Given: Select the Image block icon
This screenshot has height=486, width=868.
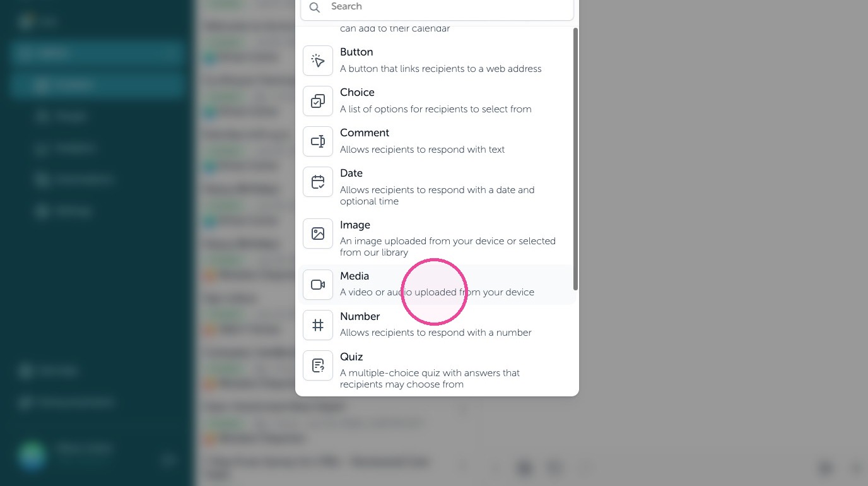Looking at the screenshot, I should tap(318, 234).
